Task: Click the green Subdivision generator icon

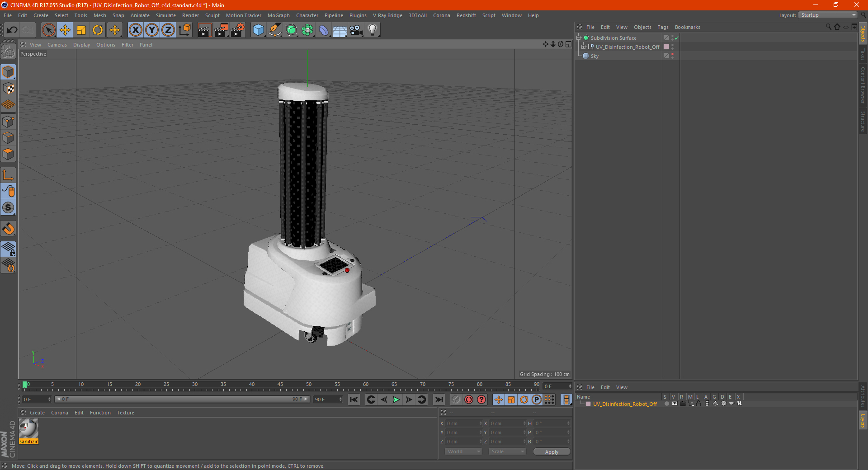Action: [291, 30]
